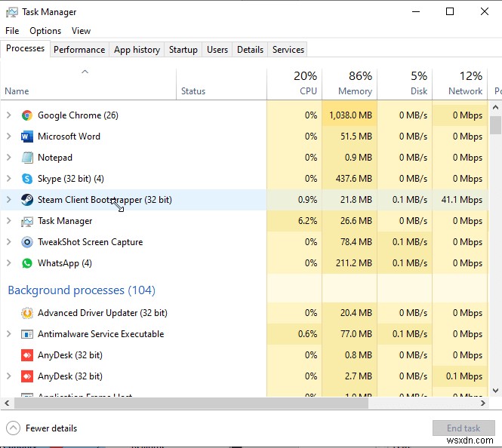Click the End task button
The width and height of the screenshot is (502, 448).
tap(464, 428)
